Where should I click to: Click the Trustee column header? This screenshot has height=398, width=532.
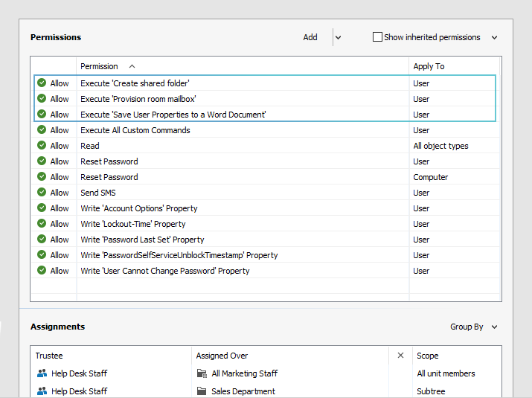pyautogui.click(x=49, y=356)
